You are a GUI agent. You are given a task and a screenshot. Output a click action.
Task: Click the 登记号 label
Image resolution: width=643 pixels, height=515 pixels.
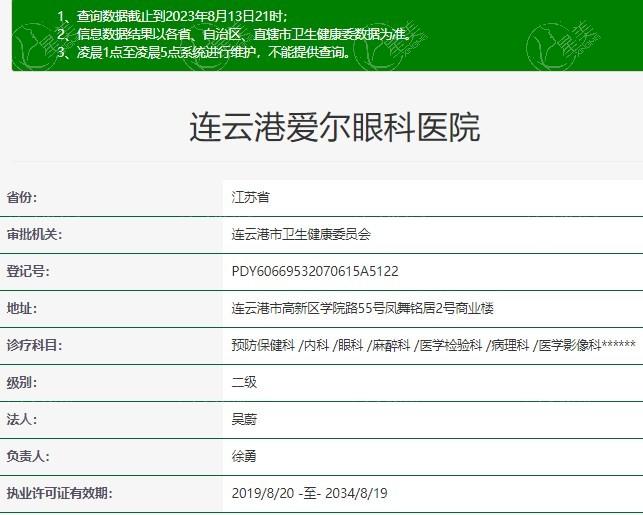pos(28,271)
